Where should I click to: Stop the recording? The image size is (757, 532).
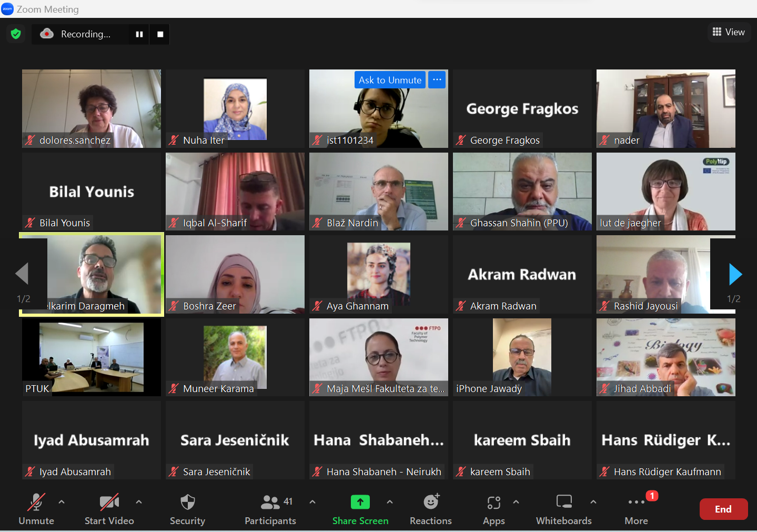pos(160,34)
